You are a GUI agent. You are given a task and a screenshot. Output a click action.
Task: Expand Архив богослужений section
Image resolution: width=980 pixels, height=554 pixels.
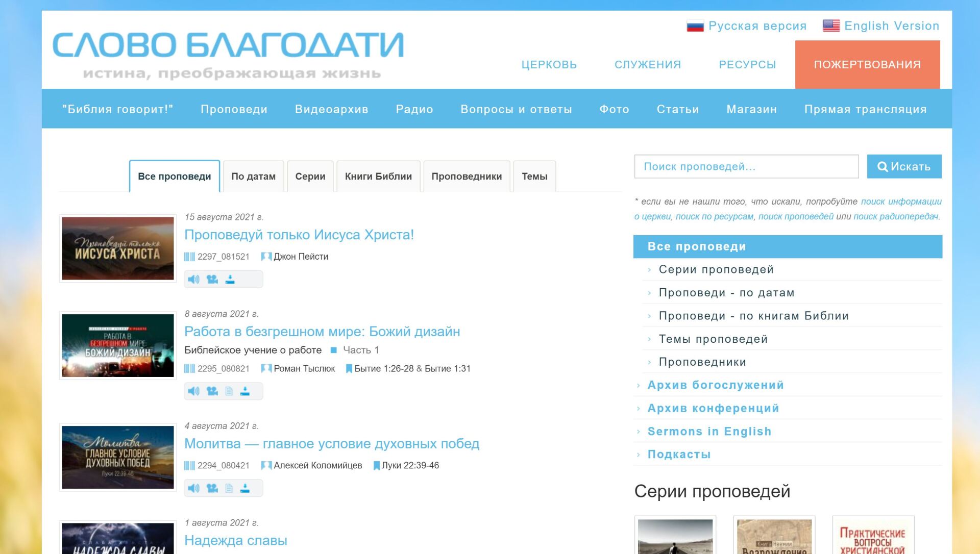716,385
